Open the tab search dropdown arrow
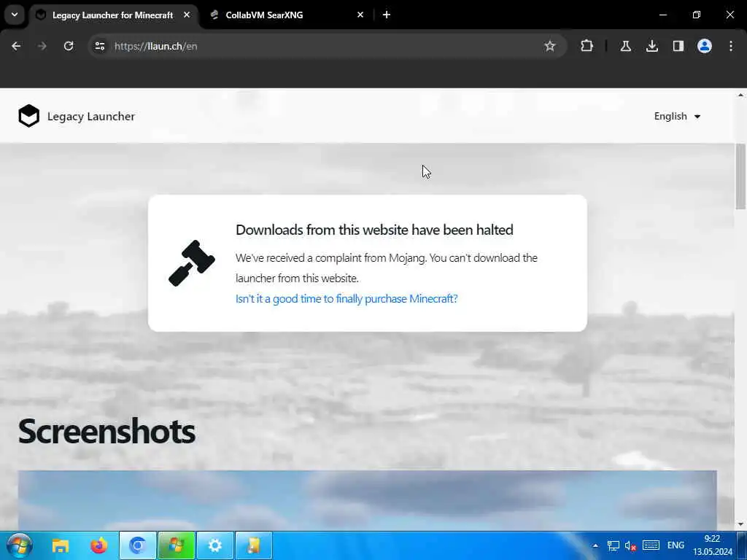This screenshot has width=747, height=560. point(15,15)
